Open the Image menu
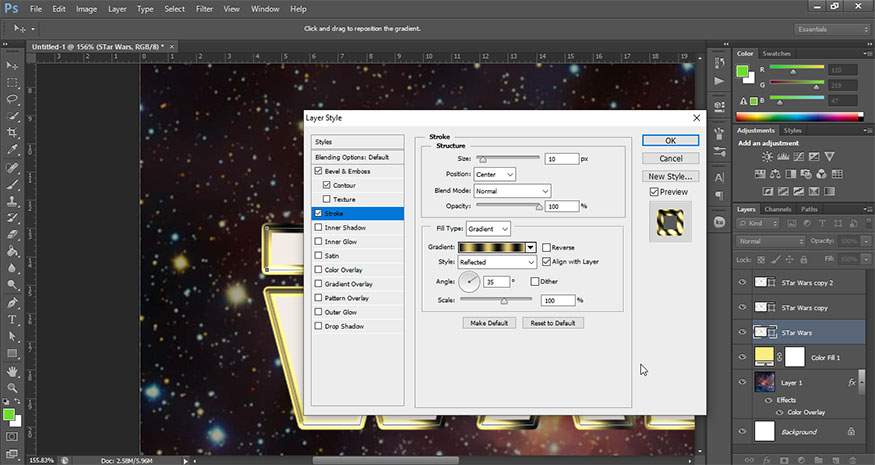The height and width of the screenshot is (465, 875). tap(86, 9)
